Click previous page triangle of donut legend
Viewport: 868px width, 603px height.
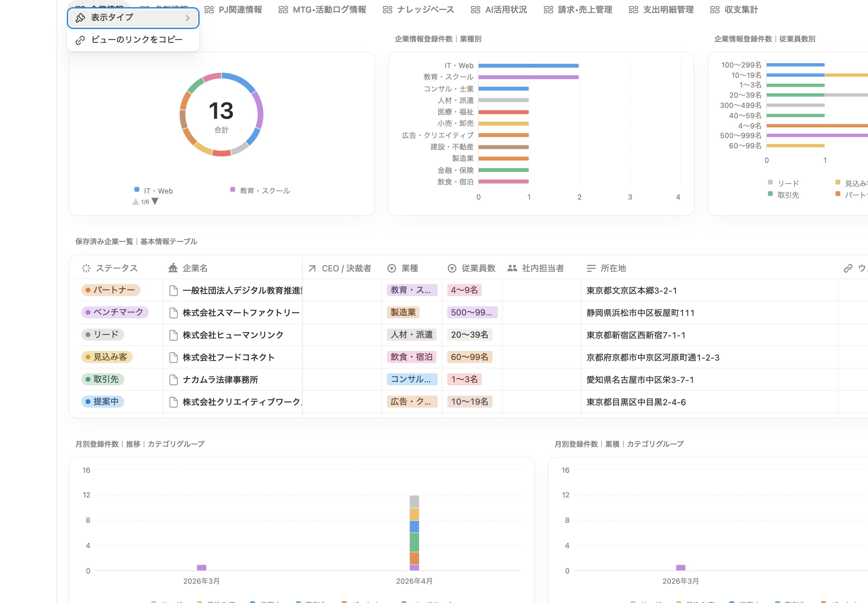pos(136,202)
